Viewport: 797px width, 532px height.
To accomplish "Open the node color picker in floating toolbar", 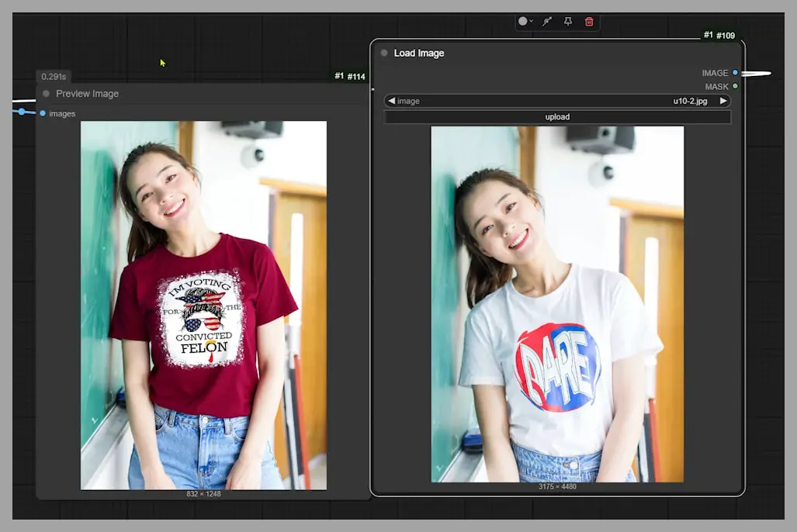I will (525, 22).
